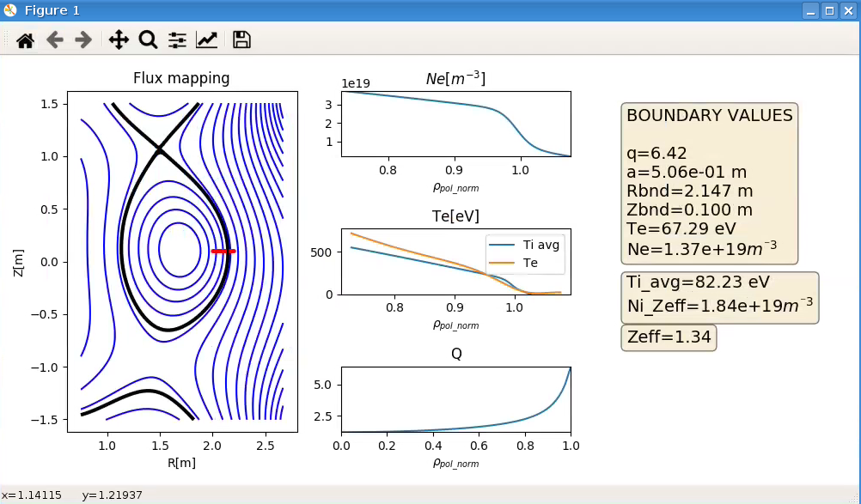861x504 pixels.
Task: Click the BOUNDARY VALUES heading
Action: (710, 115)
